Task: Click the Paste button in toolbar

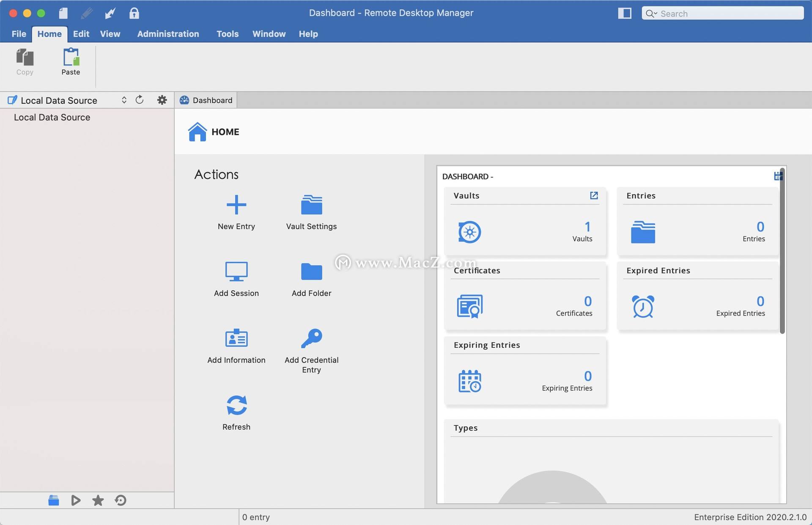Action: [71, 61]
